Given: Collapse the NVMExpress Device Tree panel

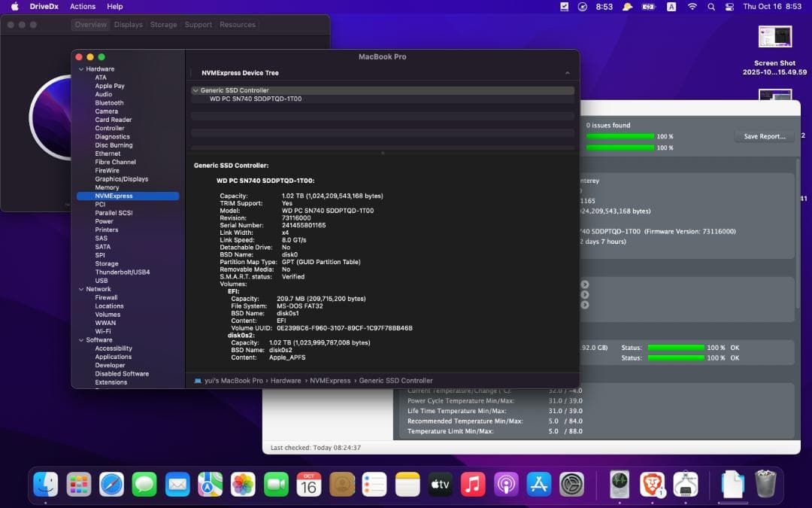Looking at the screenshot, I should click(x=568, y=73).
